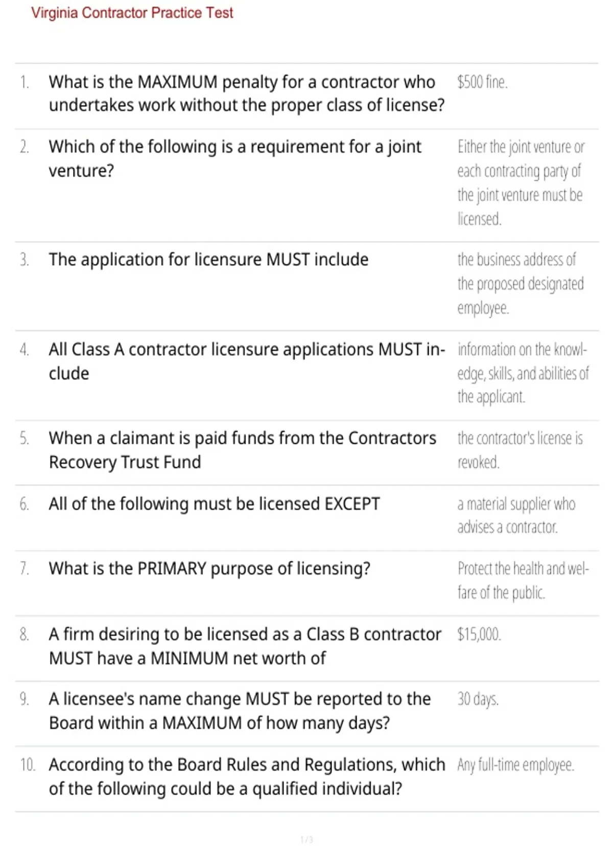Screen dimensions: 613x868
Task: Select the Class B MINIMUM net worth question
Action: [x=245, y=646]
